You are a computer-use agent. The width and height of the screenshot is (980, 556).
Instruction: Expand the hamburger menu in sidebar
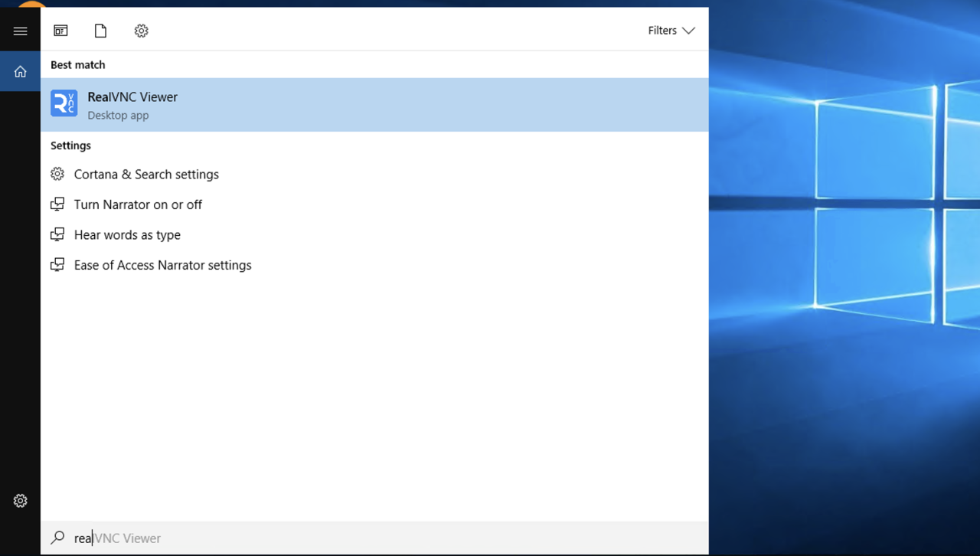tap(20, 31)
